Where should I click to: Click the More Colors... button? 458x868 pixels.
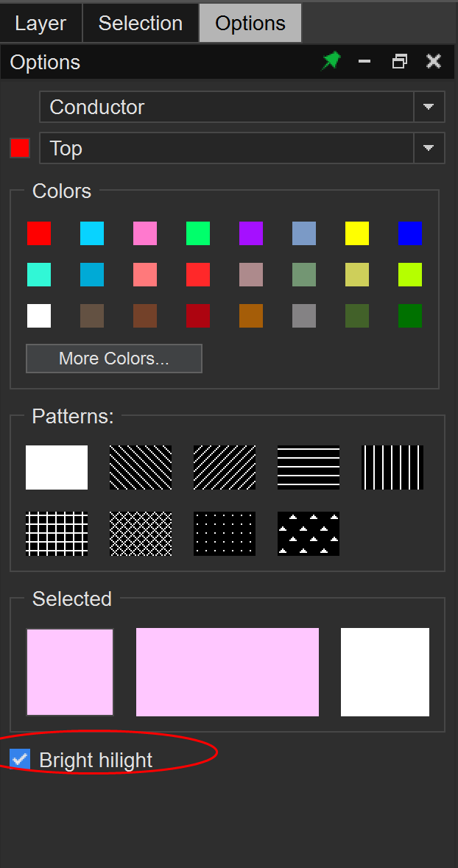click(x=114, y=359)
